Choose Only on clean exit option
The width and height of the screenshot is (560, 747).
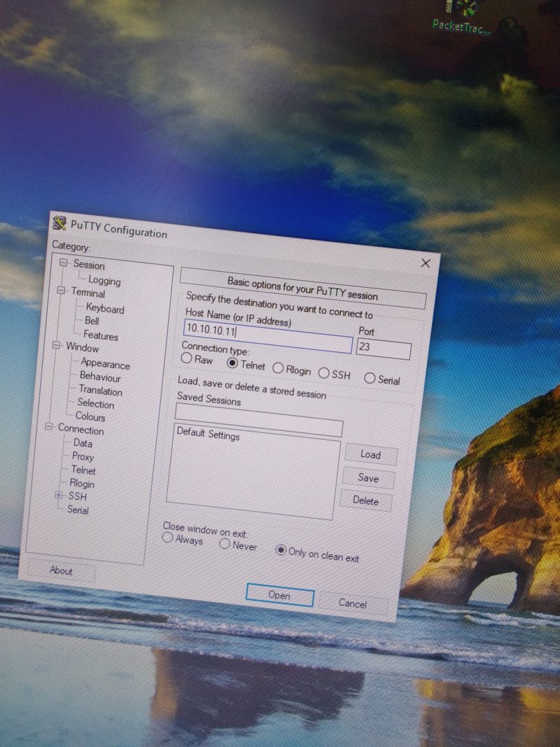281,551
